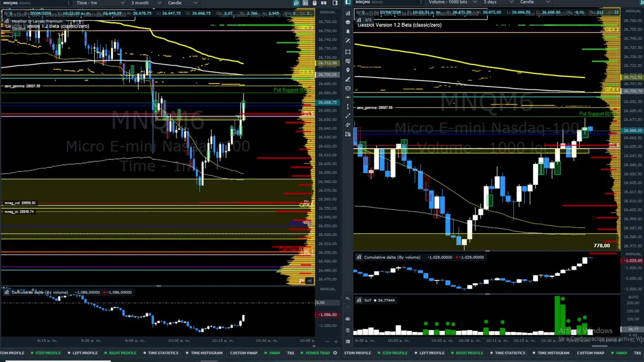Click MANUAL label on left delta panel axis

pyautogui.click(x=328, y=289)
